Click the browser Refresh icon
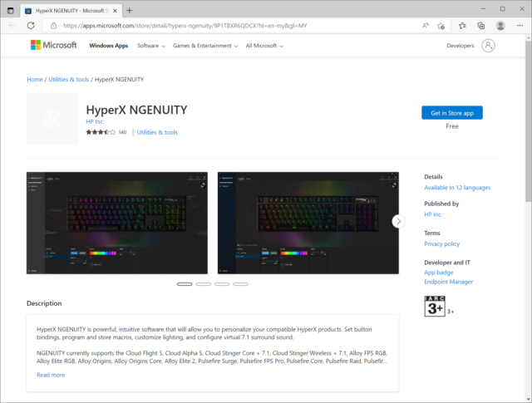The height and width of the screenshot is (403, 532). (x=31, y=26)
